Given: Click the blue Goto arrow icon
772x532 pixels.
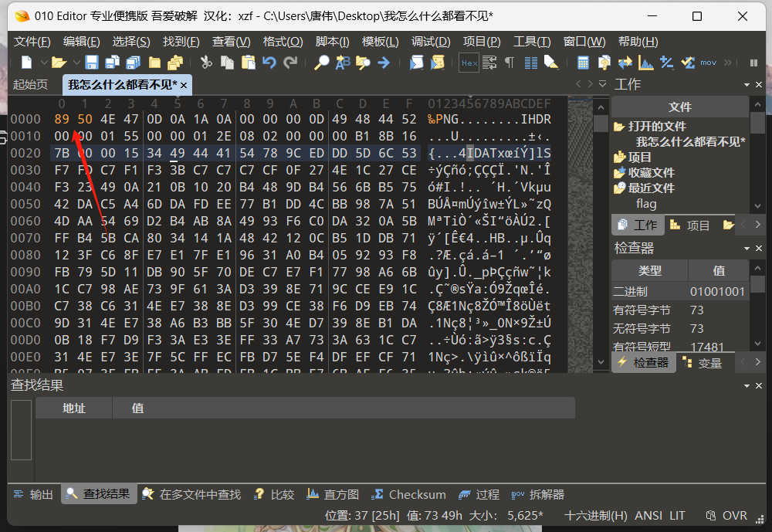Looking at the screenshot, I should 384,63.
